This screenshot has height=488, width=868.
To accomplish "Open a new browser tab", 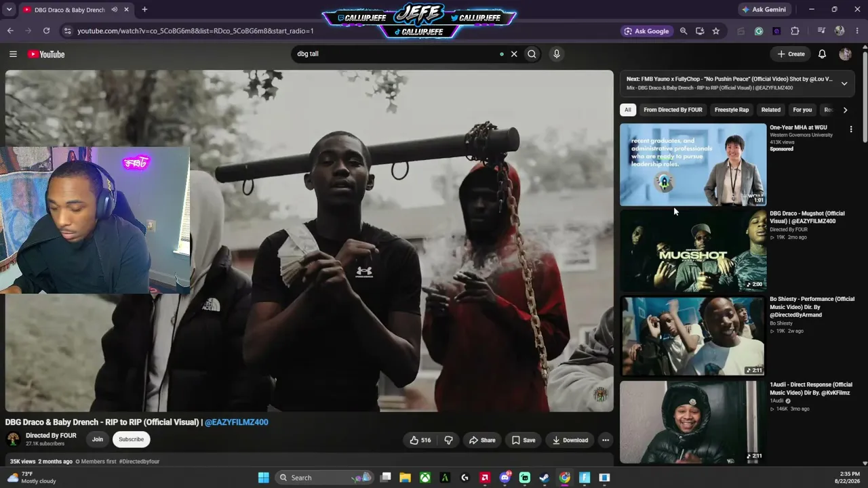I will coord(144,9).
